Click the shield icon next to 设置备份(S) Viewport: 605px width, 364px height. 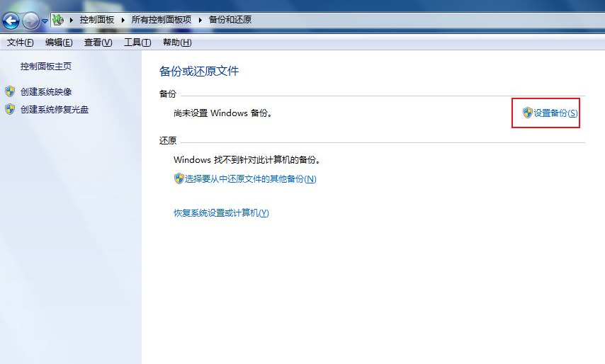coord(527,113)
